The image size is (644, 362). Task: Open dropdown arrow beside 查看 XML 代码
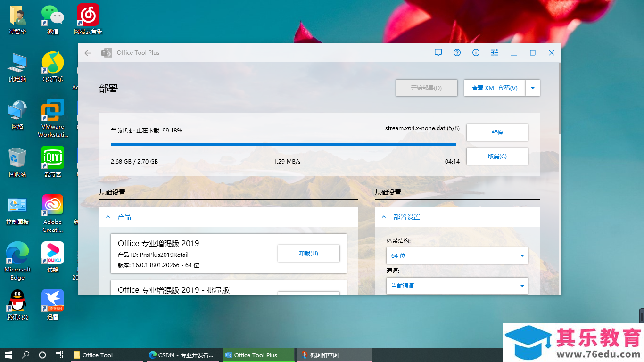click(533, 88)
